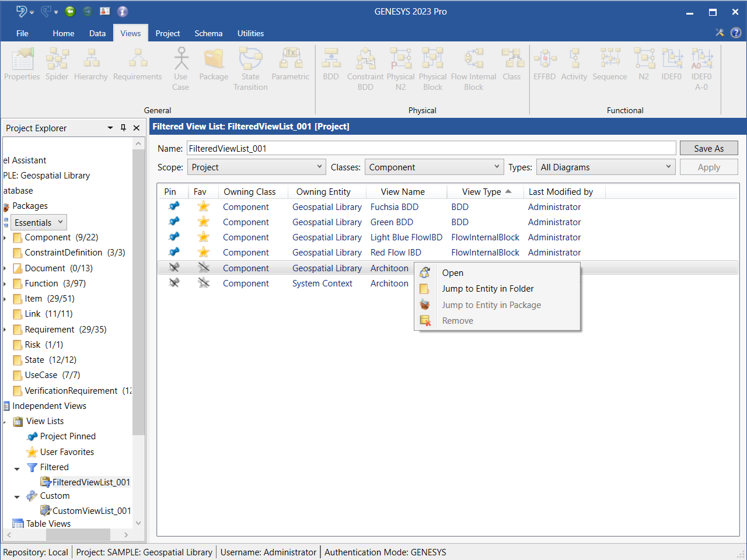747x560 pixels.
Task: Choose Jump to Entity in Folder
Action: tap(487, 289)
